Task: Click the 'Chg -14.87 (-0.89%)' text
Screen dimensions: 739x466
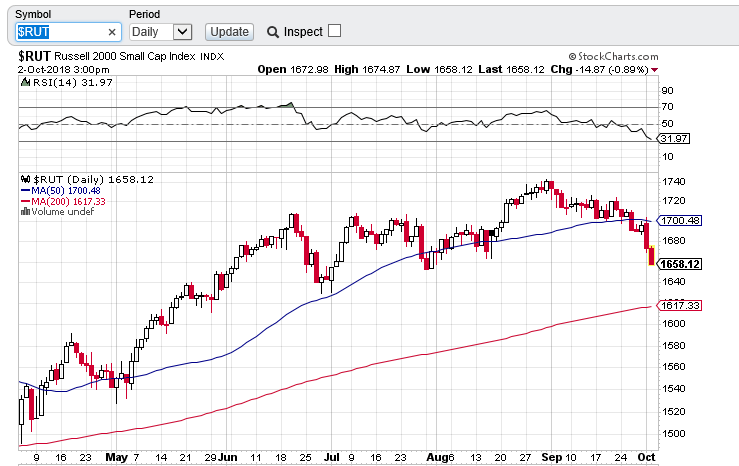Action: pos(599,69)
